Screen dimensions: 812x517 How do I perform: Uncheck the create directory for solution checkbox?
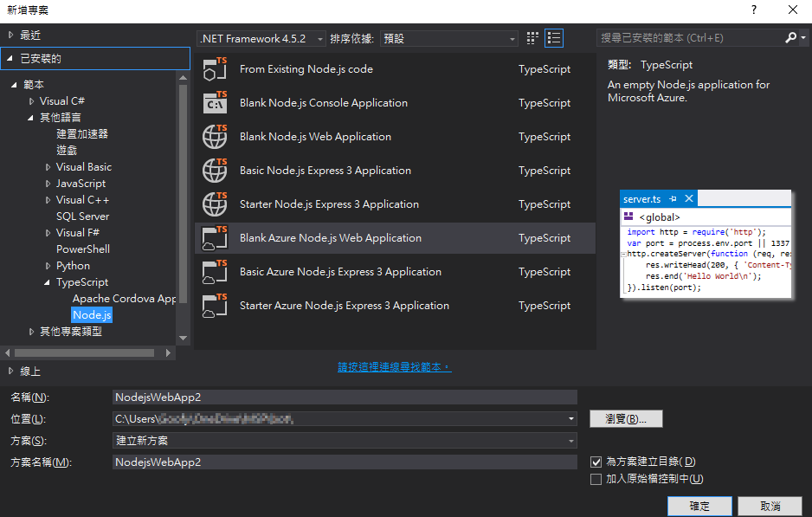[596, 462]
